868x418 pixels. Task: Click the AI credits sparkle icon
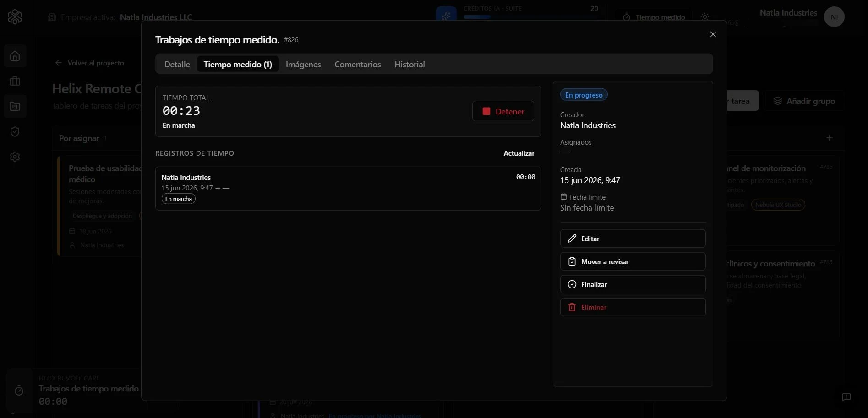pyautogui.click(x=446, y=15)
